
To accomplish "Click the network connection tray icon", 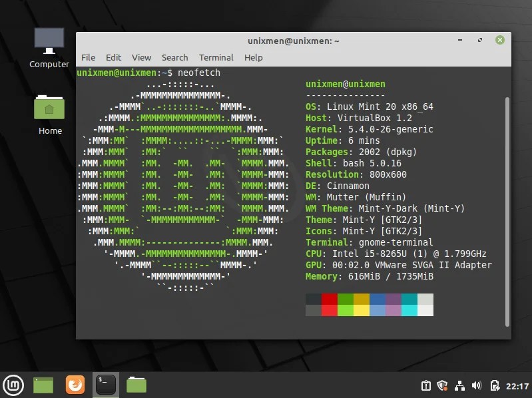I will tap(459, 386).
